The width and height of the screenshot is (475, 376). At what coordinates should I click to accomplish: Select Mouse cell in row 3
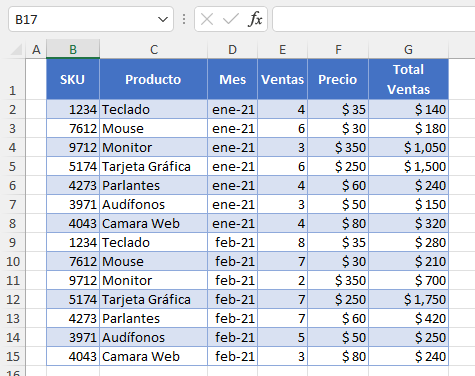154,128
